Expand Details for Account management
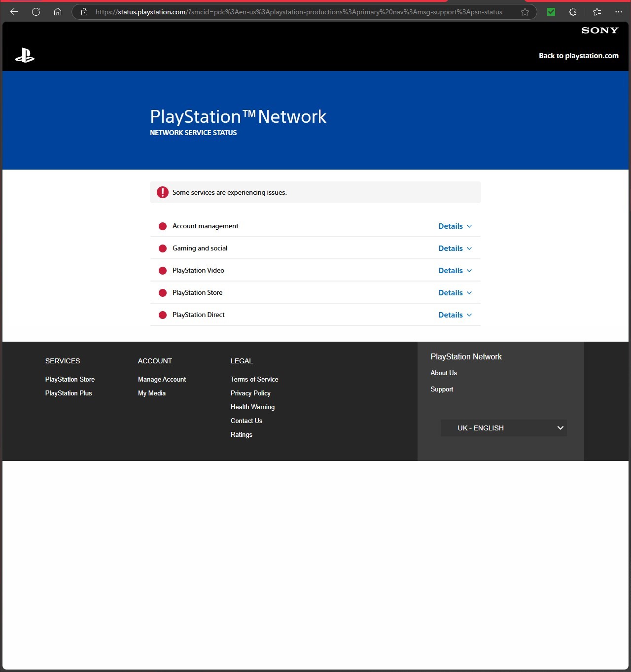This screenshot has width=631, height=672. pos(455,226)
